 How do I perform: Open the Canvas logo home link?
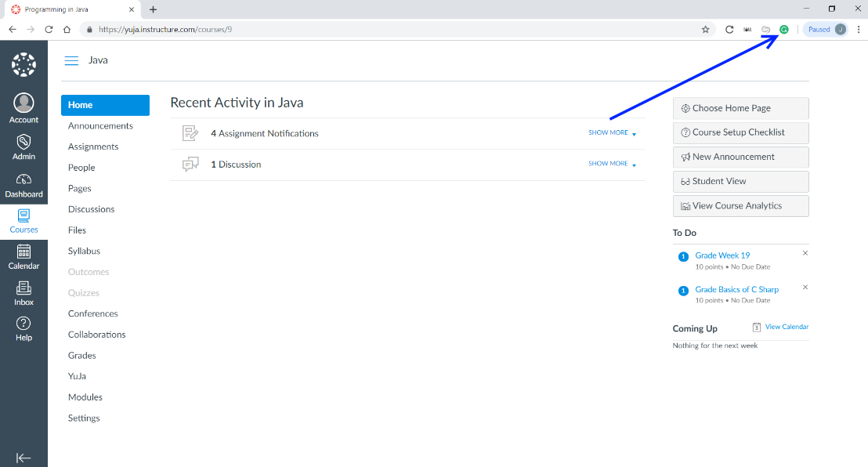pyautogui.click(x=24, y=65)
